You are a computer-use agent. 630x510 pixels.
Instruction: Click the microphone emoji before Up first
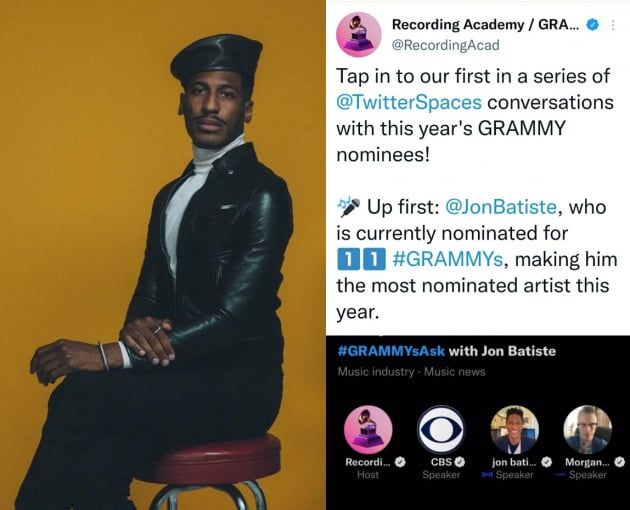click(348, 207)
